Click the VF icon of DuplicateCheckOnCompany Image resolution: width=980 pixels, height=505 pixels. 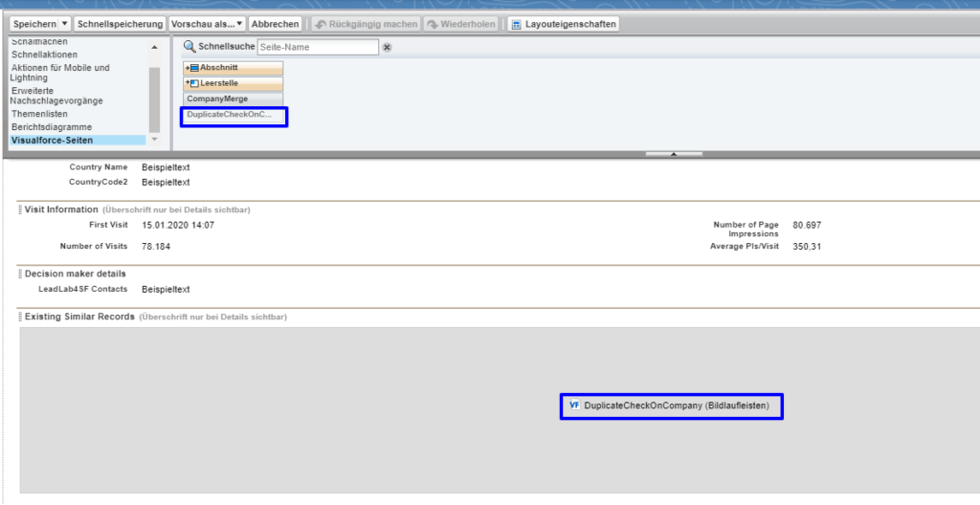574,406
